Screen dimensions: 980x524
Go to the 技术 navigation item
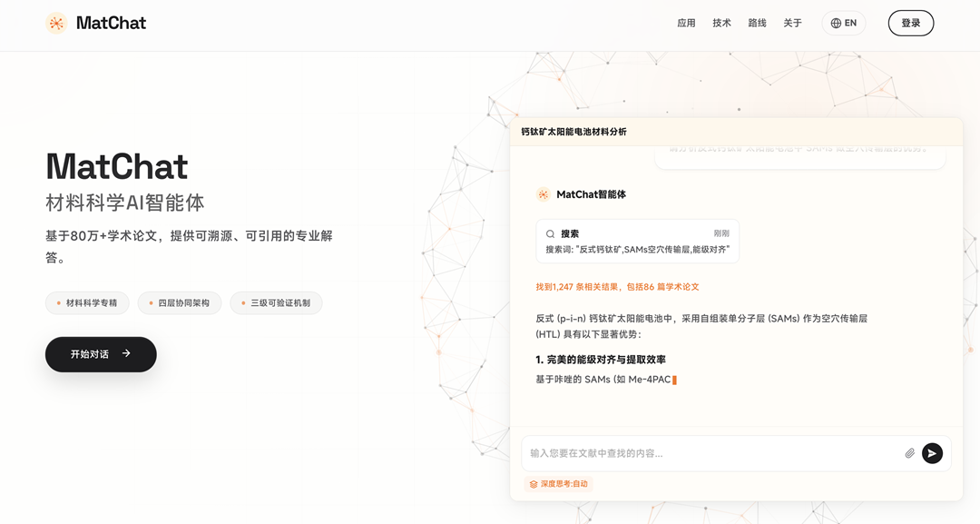point(721,24)
